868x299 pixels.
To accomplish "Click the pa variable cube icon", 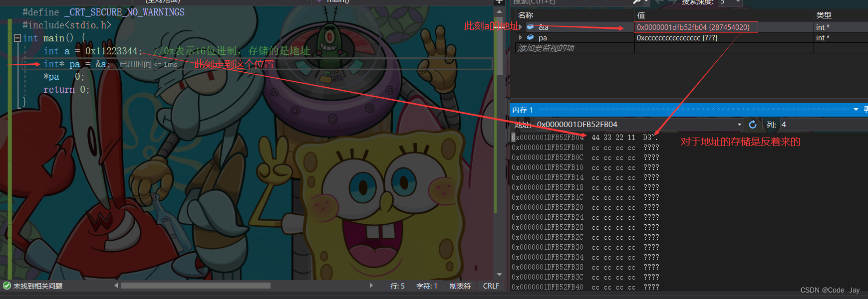I will click(531, 37).
